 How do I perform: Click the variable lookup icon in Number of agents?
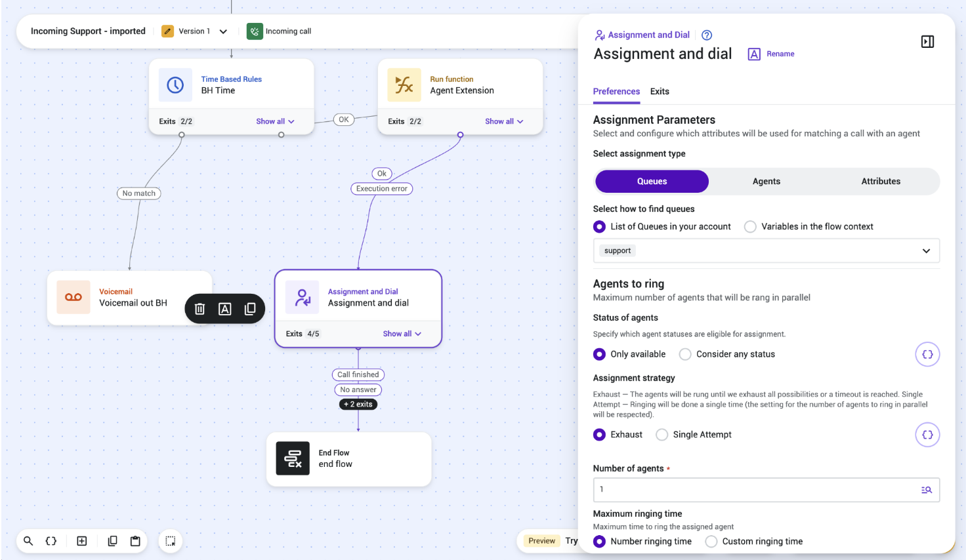(927, 490)
